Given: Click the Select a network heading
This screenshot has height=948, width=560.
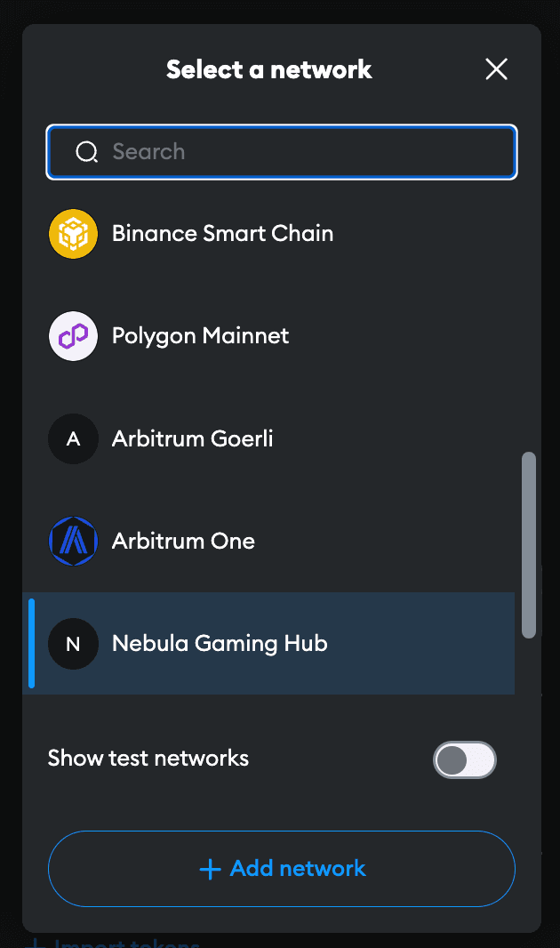Looking at the screenshot, I should coord(269,69).
